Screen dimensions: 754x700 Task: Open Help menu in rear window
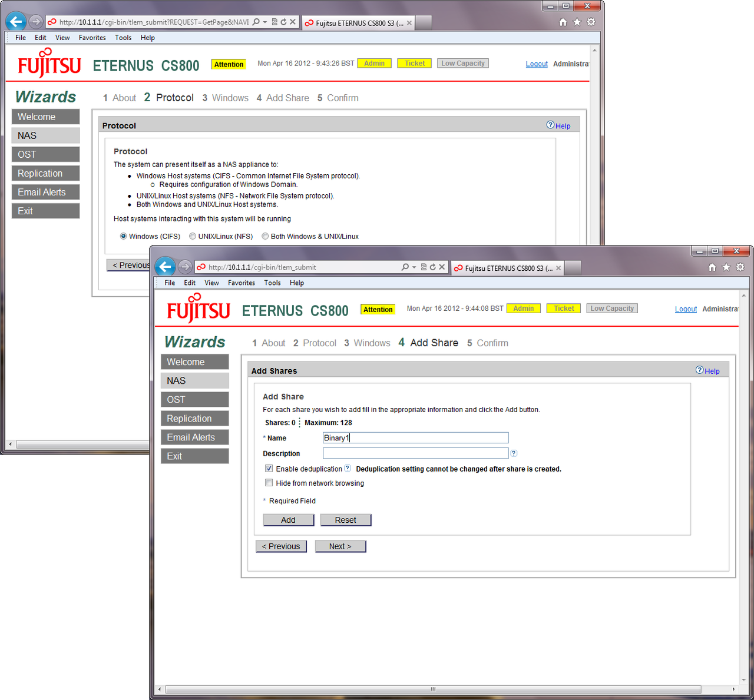(x=148, y=38)
